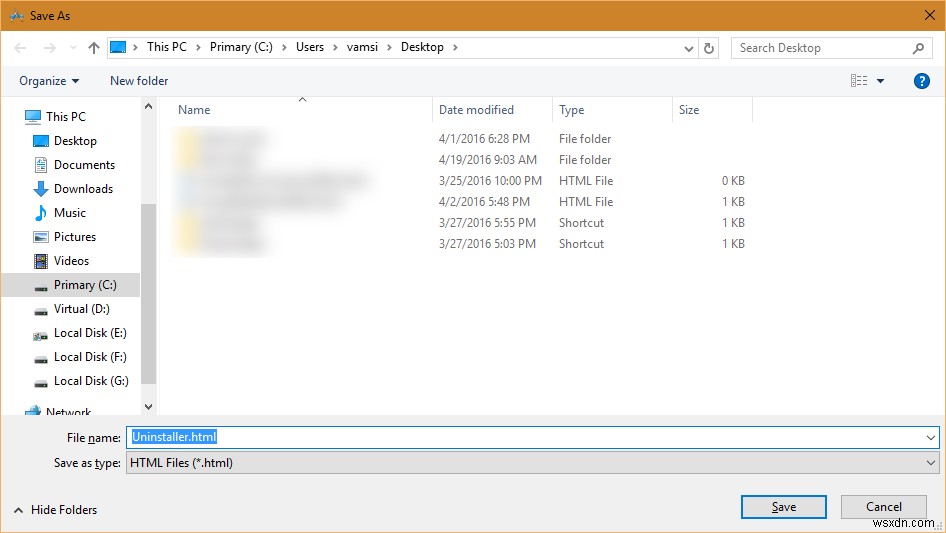Collapse panel with Hide Folders
This screenshot has width=946, height=533.
pos(56,510)
